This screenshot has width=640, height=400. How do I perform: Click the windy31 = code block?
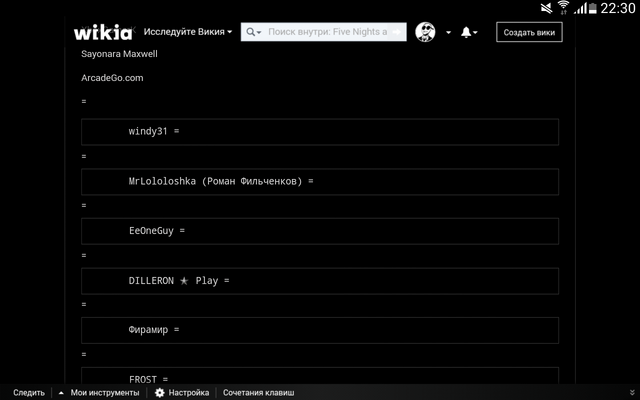click(x=320, y=132)
